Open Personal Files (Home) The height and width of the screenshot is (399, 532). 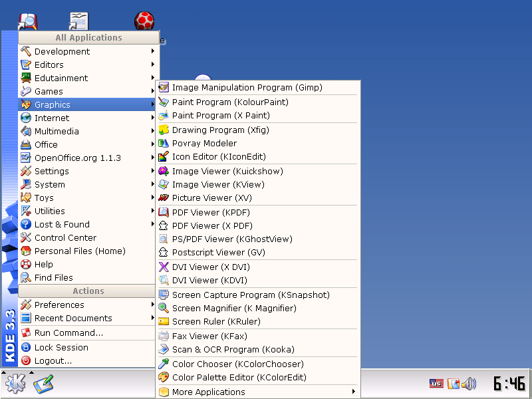[87, 251]
